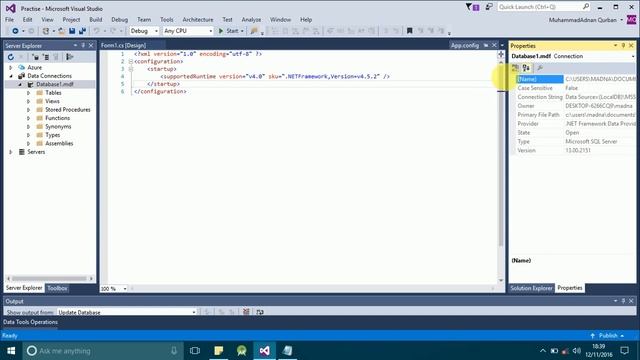
Task: Expand the Azure node
Action: [11, 67]
